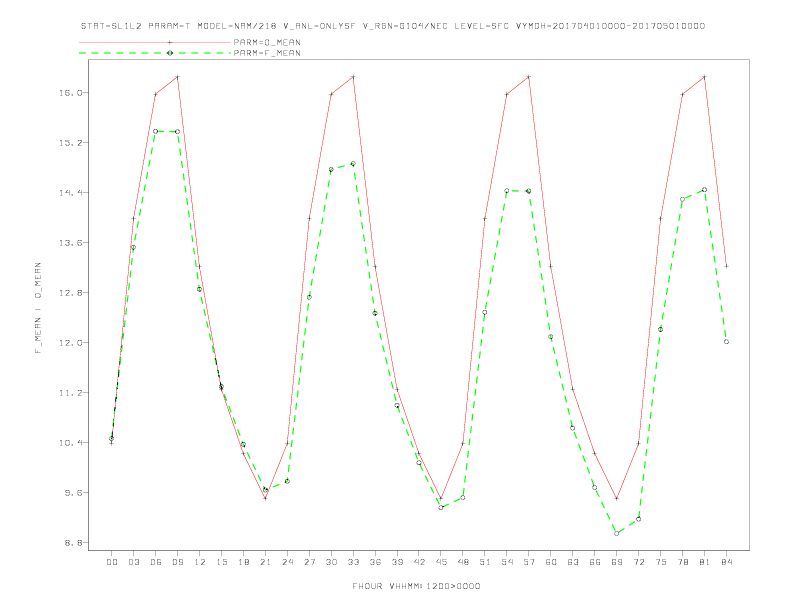Viewport: 792px width, 612px height.
Task: Click x-axis tick label 09
Action: (177, 562)
